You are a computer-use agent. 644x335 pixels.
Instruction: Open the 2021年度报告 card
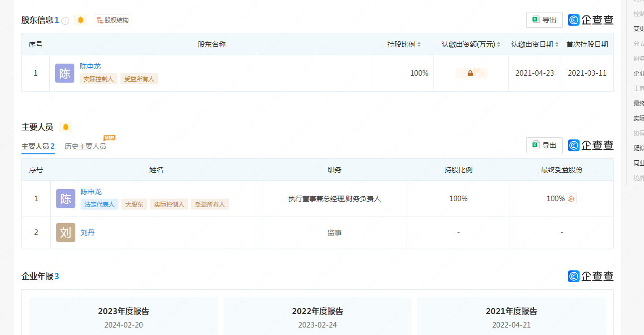click(x=512, y=316)
